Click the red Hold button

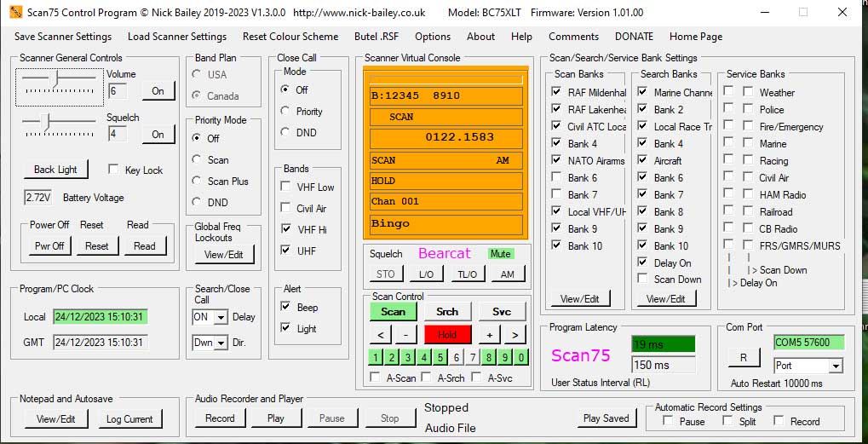point(447,334)
